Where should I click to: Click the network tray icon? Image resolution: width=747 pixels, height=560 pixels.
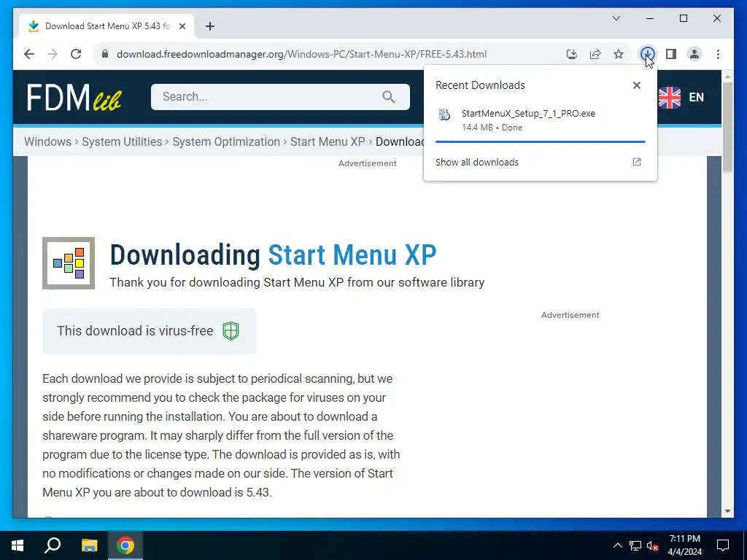point(635,545)
